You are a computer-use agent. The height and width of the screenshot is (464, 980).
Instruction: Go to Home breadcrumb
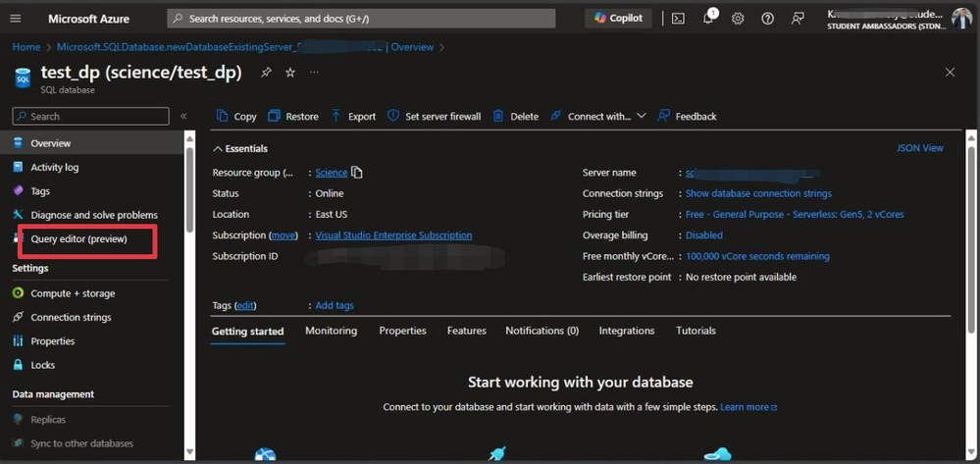(x=26, y=47)
